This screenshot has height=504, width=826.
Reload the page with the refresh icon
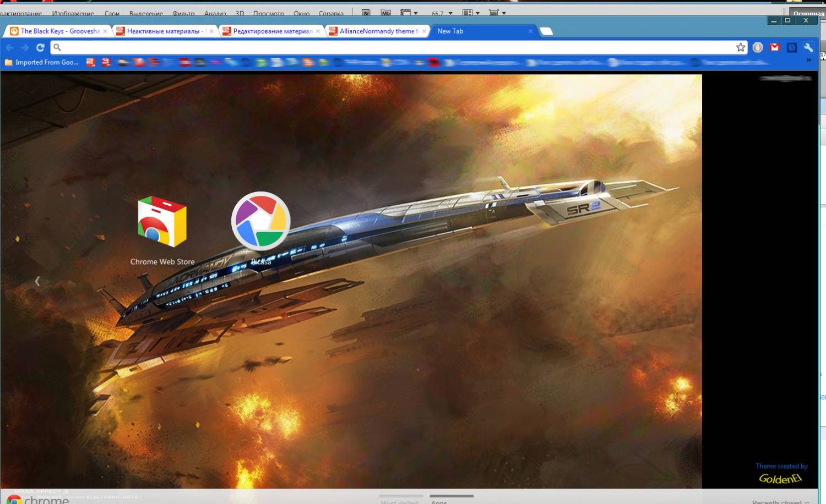(x=40, y=47)
